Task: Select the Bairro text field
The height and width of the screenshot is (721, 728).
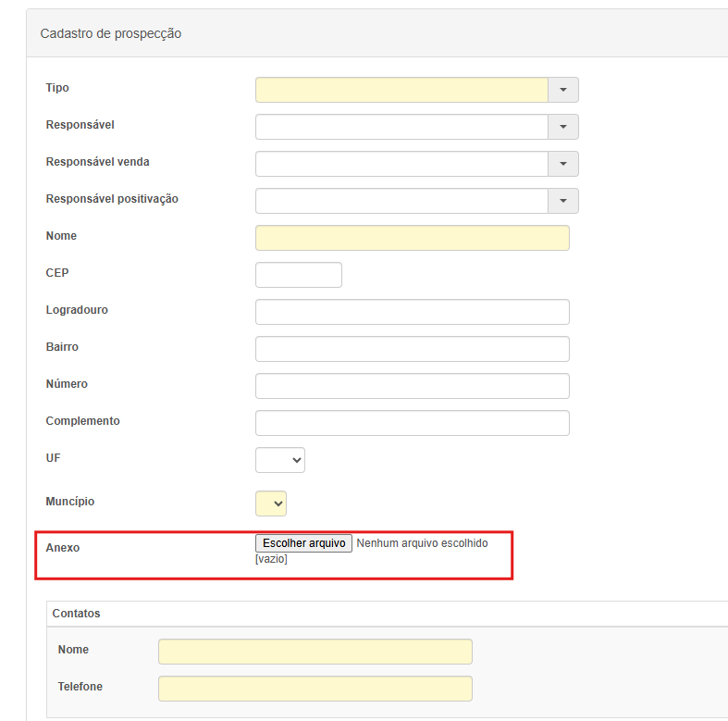Action: (x=412, y=349)
